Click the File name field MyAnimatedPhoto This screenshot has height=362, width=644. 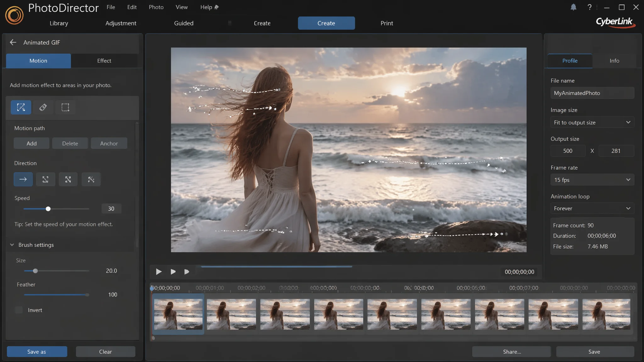tap(592, 93)
